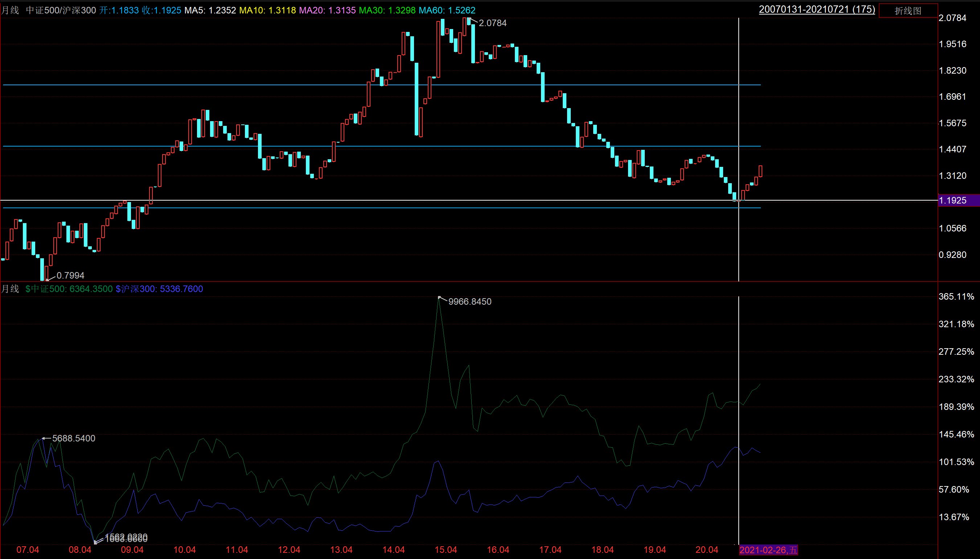Select the $中证500 series legend
The height and width of the screenshot is (559, 980).
pyautogui.click(x=69, y=289)
